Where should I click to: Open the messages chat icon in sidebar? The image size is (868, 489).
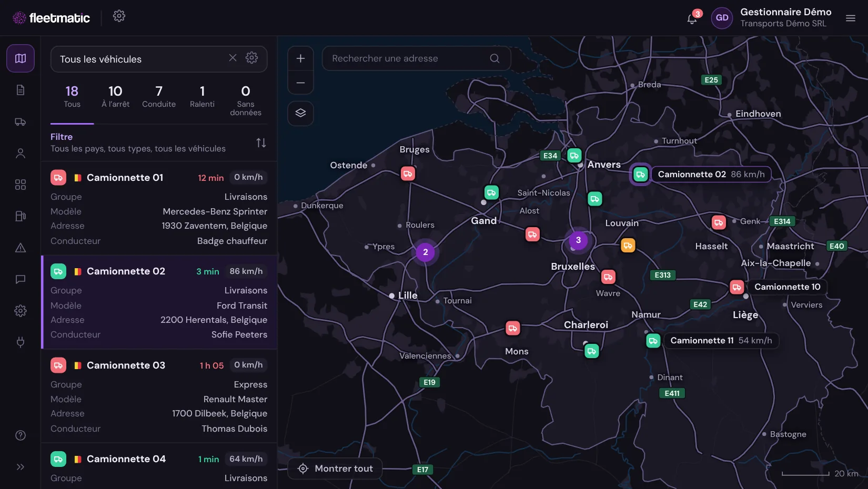tap(21, 279)
